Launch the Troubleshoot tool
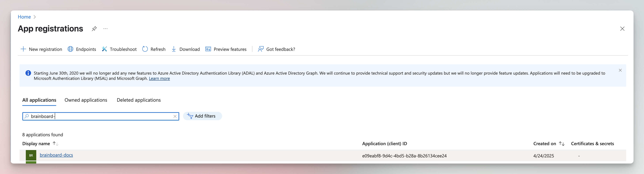 119,49
